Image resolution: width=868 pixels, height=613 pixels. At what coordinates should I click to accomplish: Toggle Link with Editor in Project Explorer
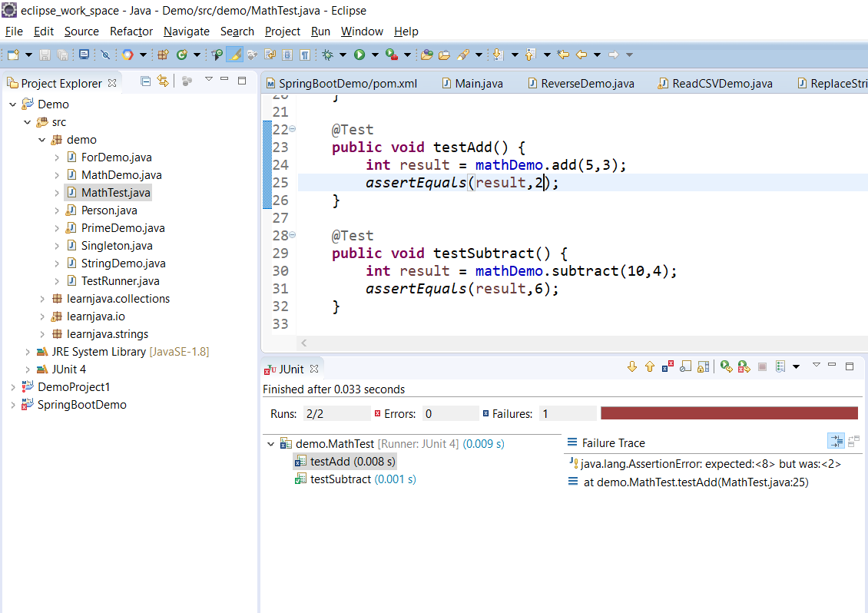163,81
